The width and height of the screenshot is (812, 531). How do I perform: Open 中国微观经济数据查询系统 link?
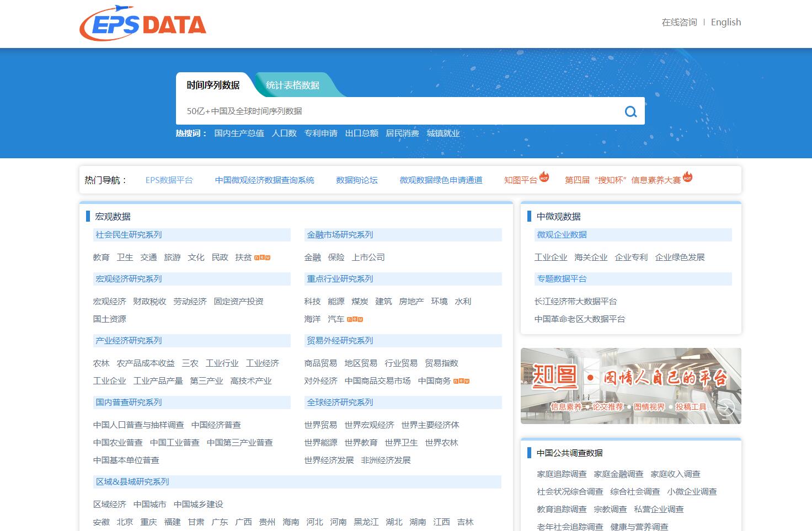pos(264,180)
